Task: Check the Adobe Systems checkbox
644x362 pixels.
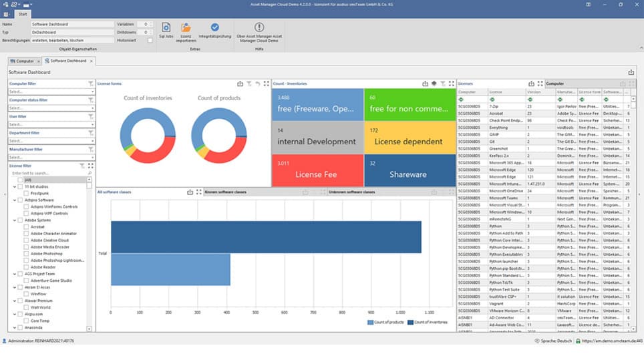Action: (x=20, y=220)
